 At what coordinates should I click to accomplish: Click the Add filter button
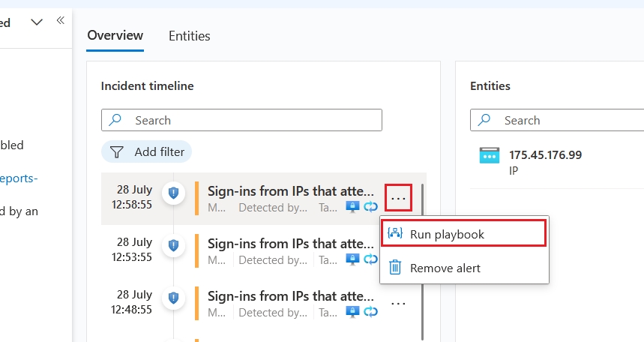[147, 152]
